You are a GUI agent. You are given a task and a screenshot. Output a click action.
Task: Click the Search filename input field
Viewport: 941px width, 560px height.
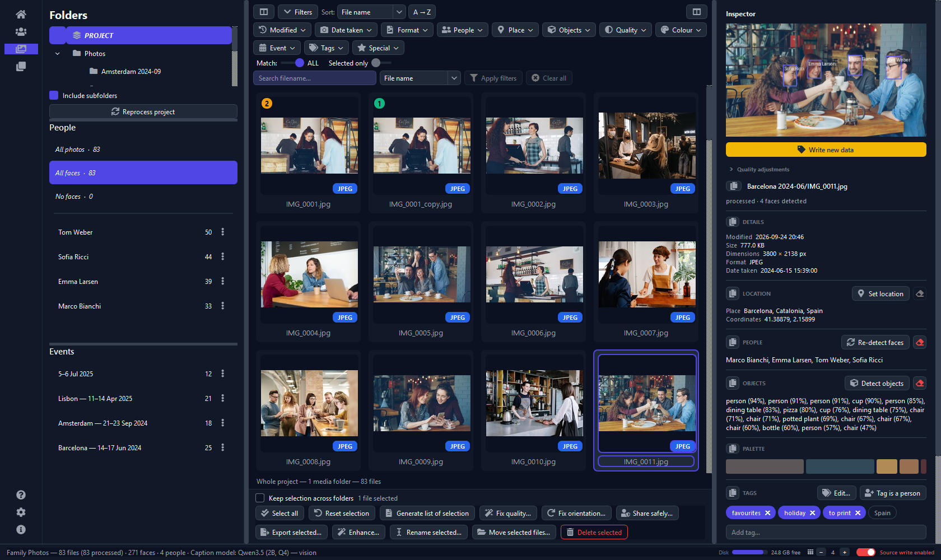point(315,78)
